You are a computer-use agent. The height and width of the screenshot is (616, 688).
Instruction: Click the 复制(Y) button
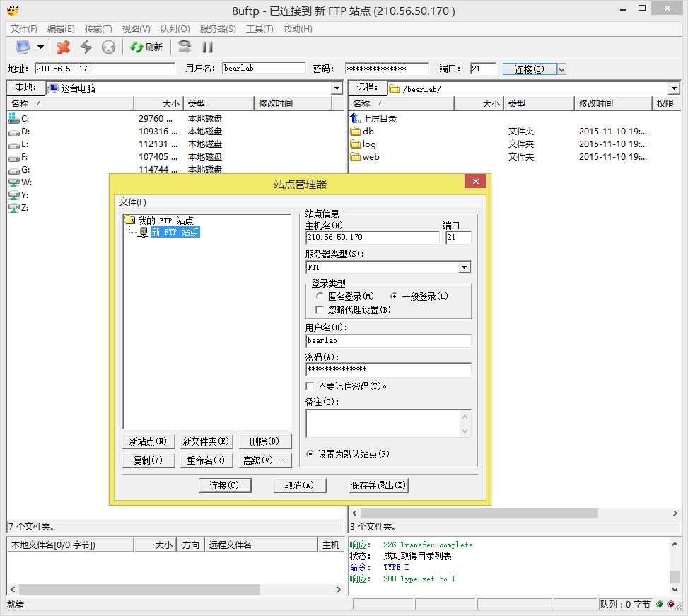(148, 460)
